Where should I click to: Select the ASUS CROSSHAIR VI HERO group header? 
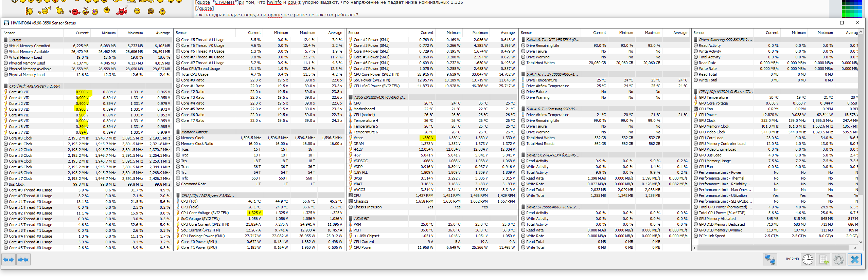pos(432,97)
